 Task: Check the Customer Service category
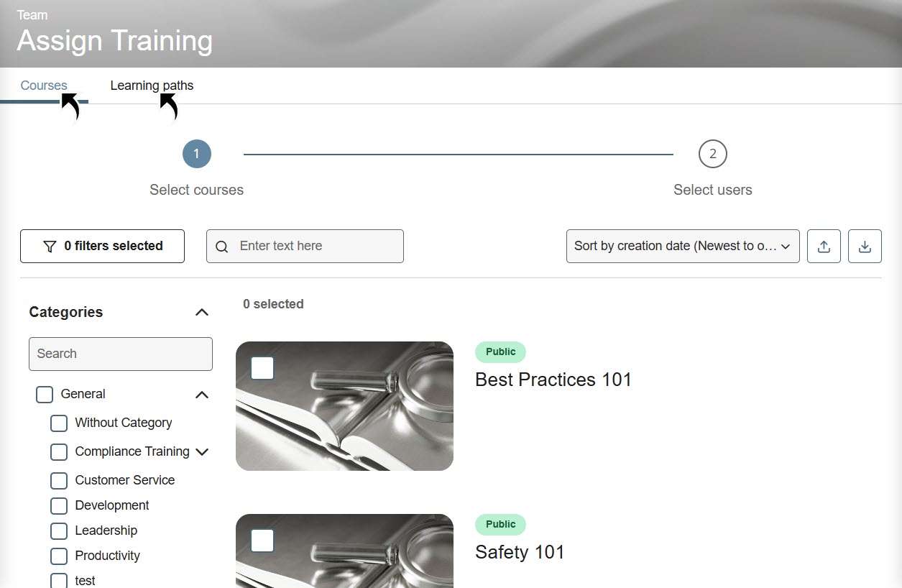coord(59,480)
